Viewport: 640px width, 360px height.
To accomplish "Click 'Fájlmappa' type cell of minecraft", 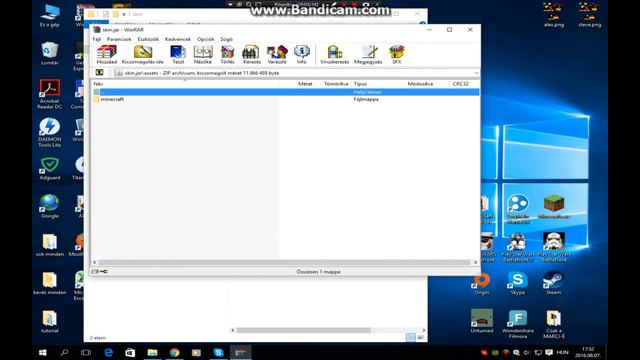I will coord(366,99).
